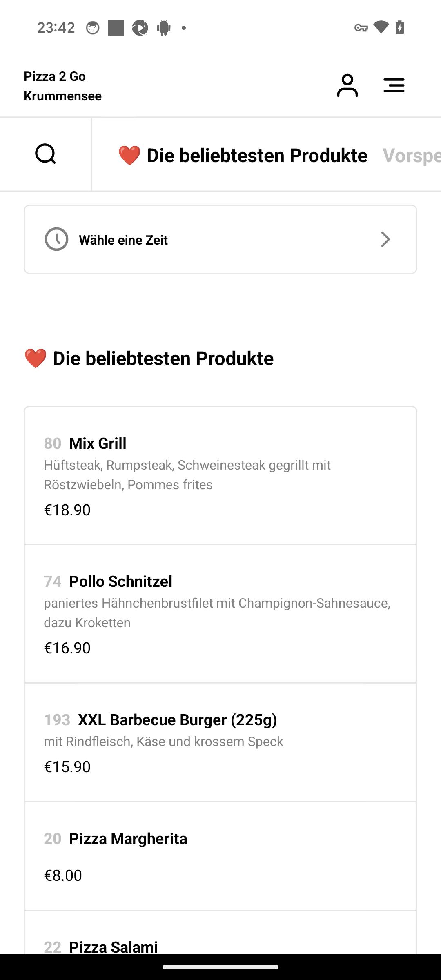441x980 pixels.
Task: Tap the Android debug notification icon
Action: coord(164,28)
